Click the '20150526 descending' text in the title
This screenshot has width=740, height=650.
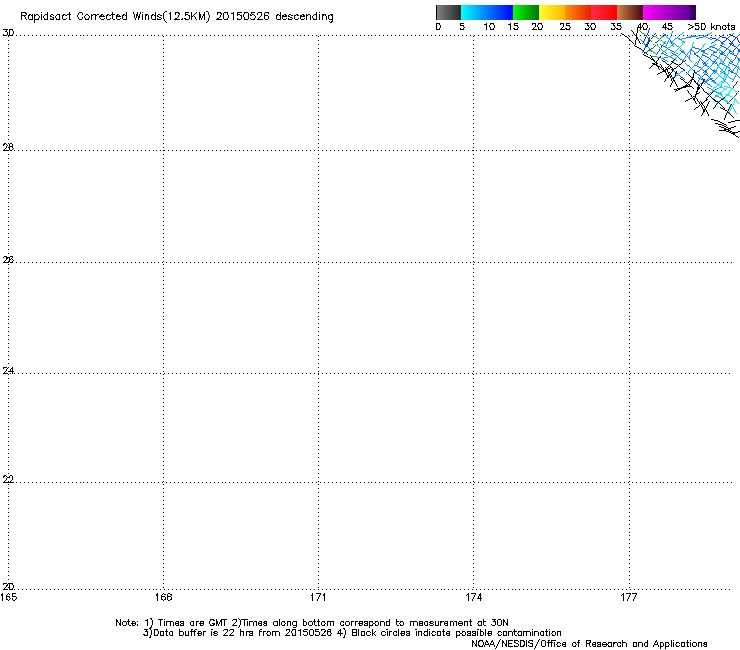point(275,17)
